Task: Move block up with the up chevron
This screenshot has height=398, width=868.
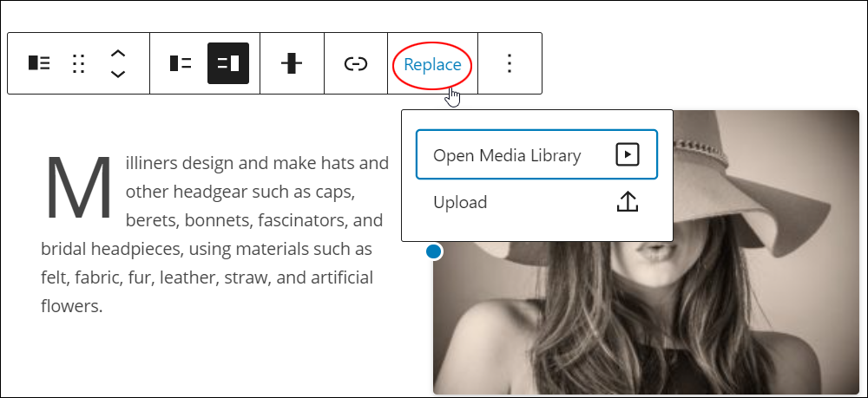Action: [x=118, y=54]
